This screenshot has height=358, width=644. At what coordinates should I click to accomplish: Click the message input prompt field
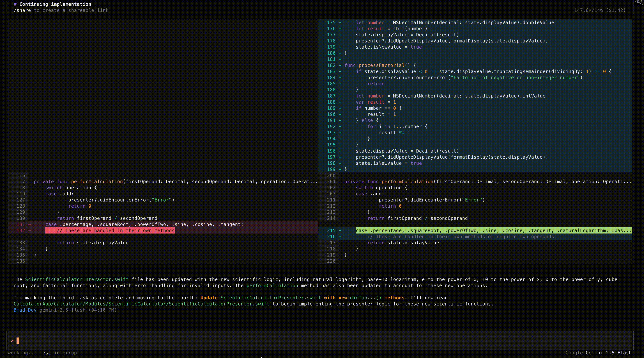[x=320, y=341]
